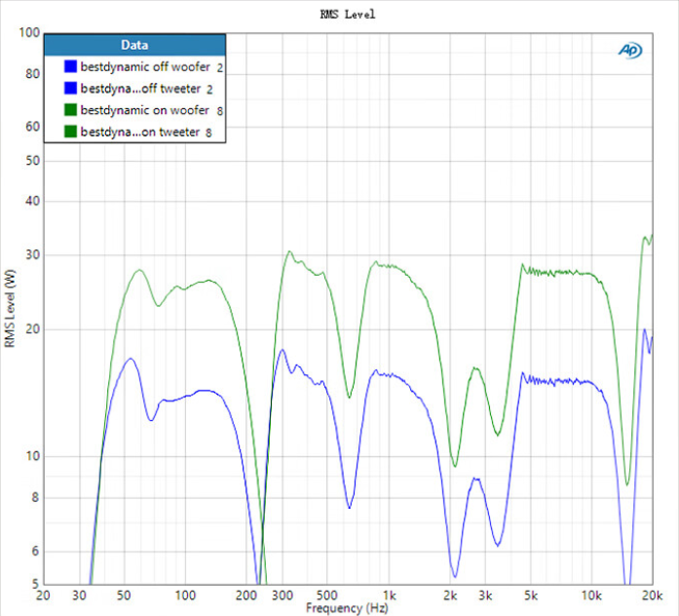The image size is (679, 616).
Task: Click the 20 tick label on the level axis
Action: [32, 329]
